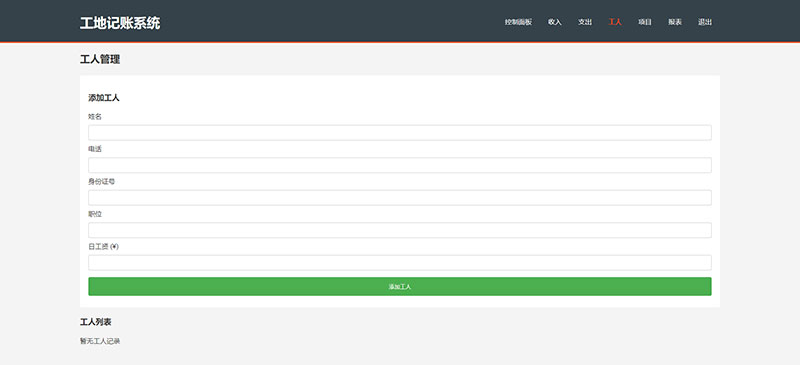The image size is (800, 365).
Task: Open the 支出 navigation link
Action: 585,22
